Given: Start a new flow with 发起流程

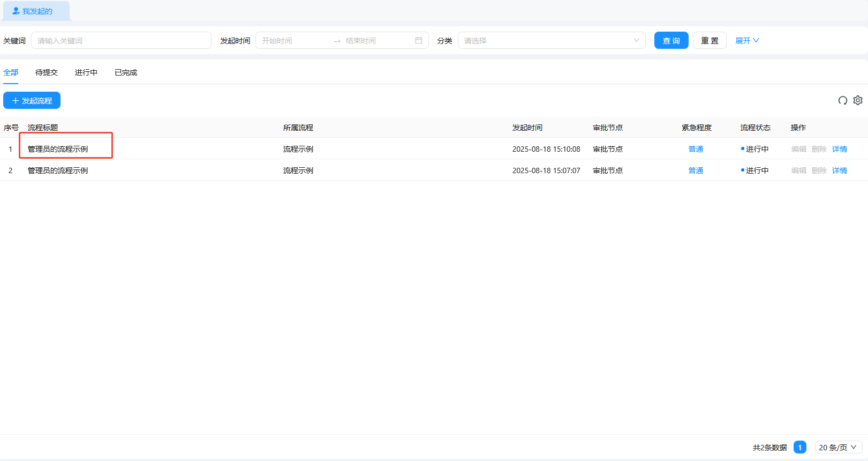Looking at the screenshot, I should [x=32, y=101].
